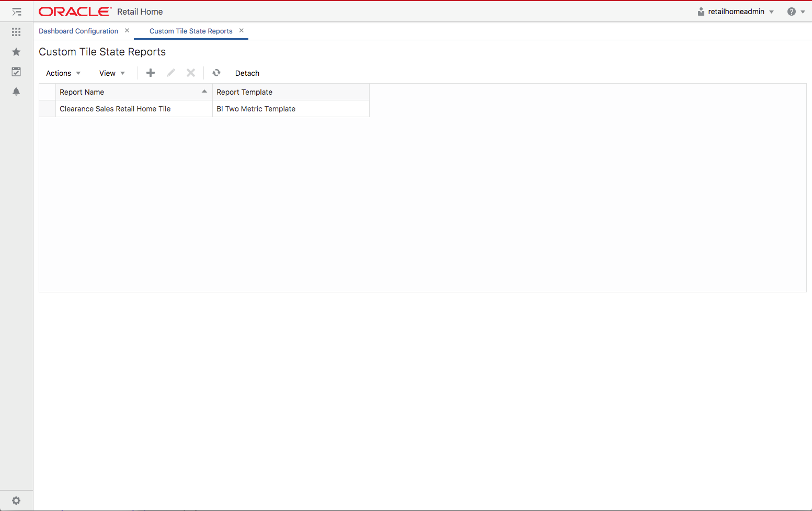Click the Detach button
812x511 pixels.
point(247,73)
